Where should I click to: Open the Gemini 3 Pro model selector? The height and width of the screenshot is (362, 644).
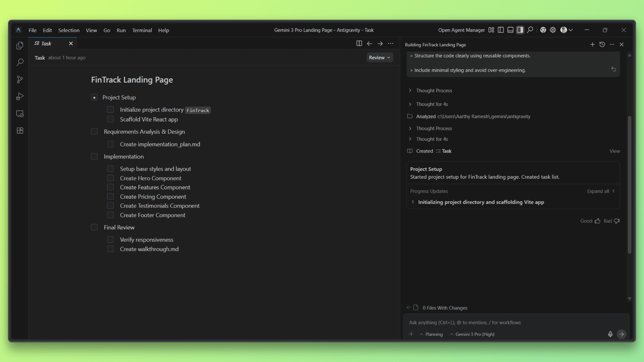tap(472, 334)
